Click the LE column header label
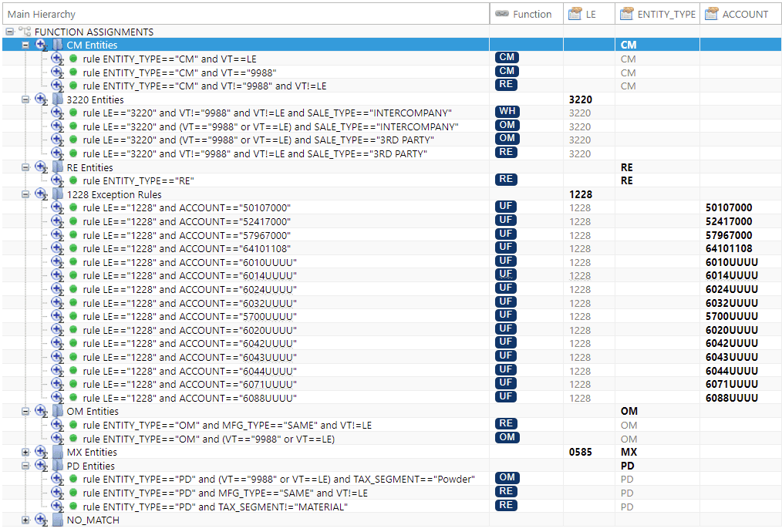Screen dimensions: 782x532 pyautogui.click(x=591, y=15)
